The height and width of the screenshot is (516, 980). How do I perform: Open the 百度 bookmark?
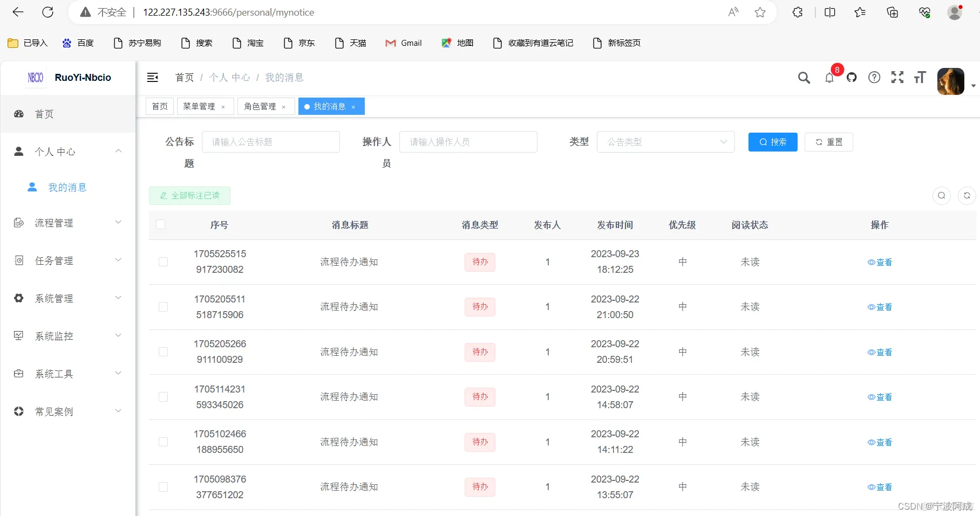78,43
